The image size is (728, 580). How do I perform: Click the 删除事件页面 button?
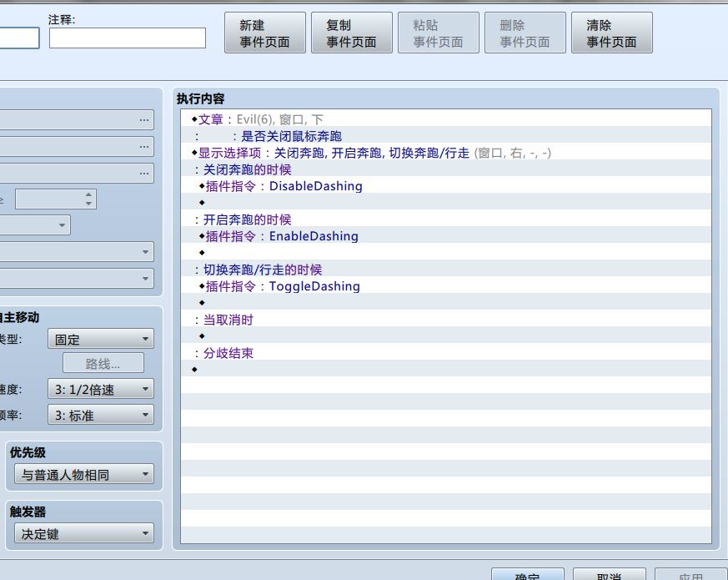[525, 33]
